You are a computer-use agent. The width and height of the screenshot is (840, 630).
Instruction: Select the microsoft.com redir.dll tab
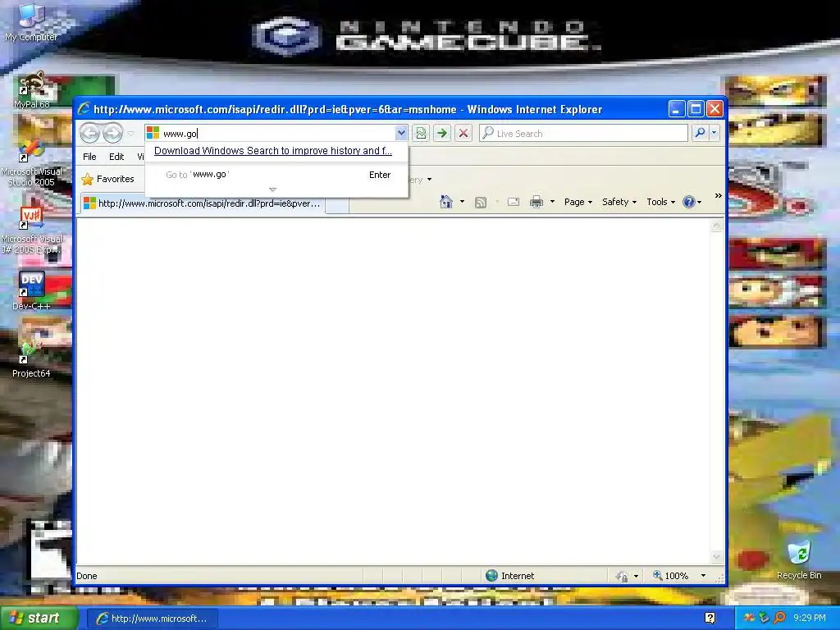[203, 203]
